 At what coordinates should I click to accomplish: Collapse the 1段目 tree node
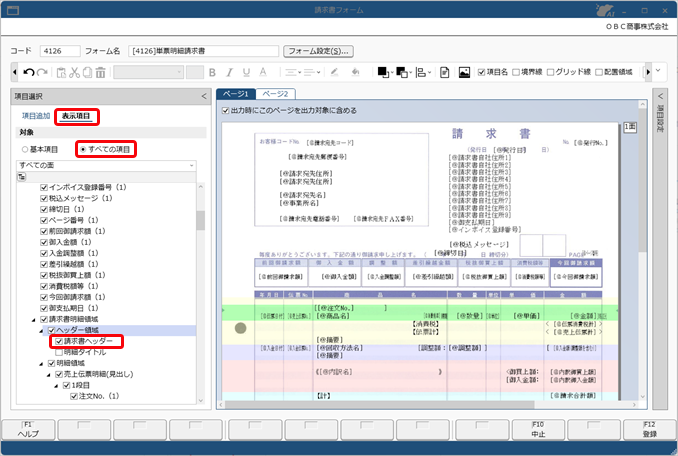click(x=56, y=386)
